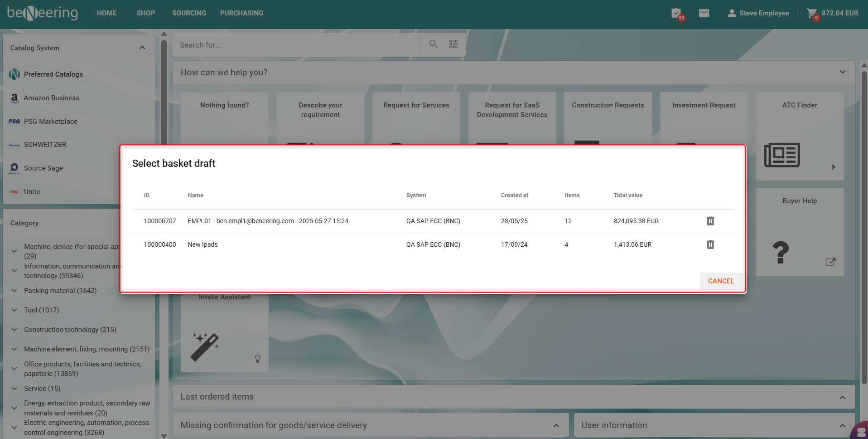Click the Search for input field
The width and height of the screenshot is (868, 439).
click(x=297, y=45)
